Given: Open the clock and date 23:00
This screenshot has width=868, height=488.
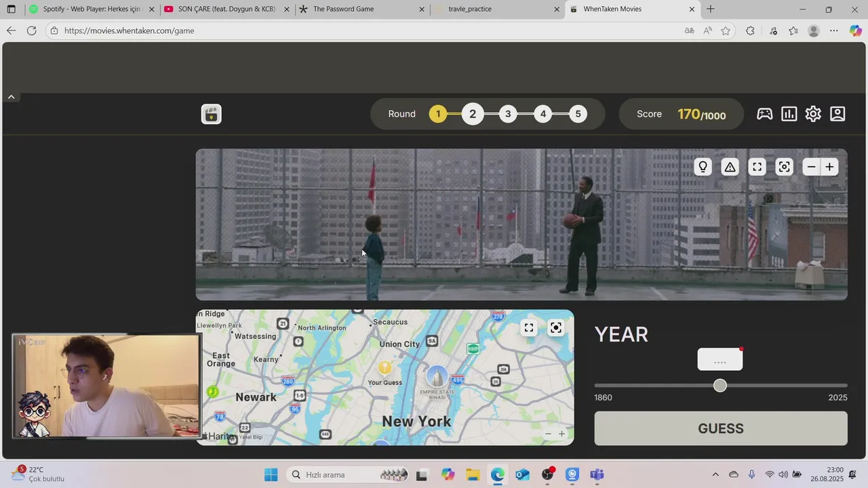Looking at the screenshot, I should (827, 474).
